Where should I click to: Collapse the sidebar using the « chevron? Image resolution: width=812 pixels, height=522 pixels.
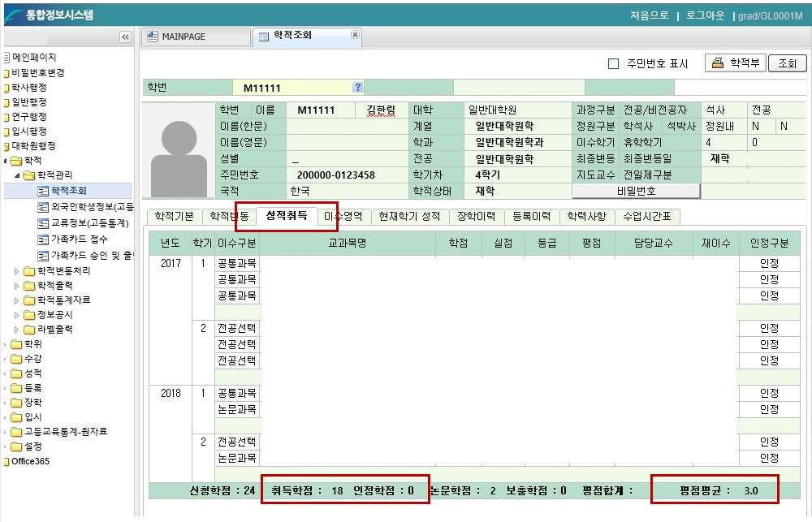[x=126, y=36]
